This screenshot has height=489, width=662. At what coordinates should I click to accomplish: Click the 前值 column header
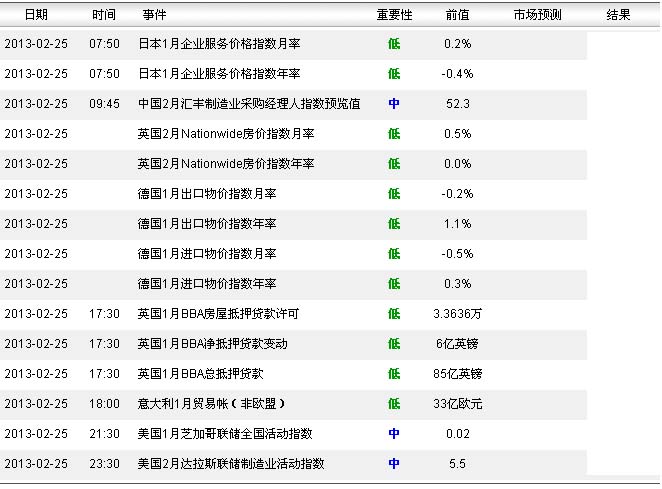point(458,15)
